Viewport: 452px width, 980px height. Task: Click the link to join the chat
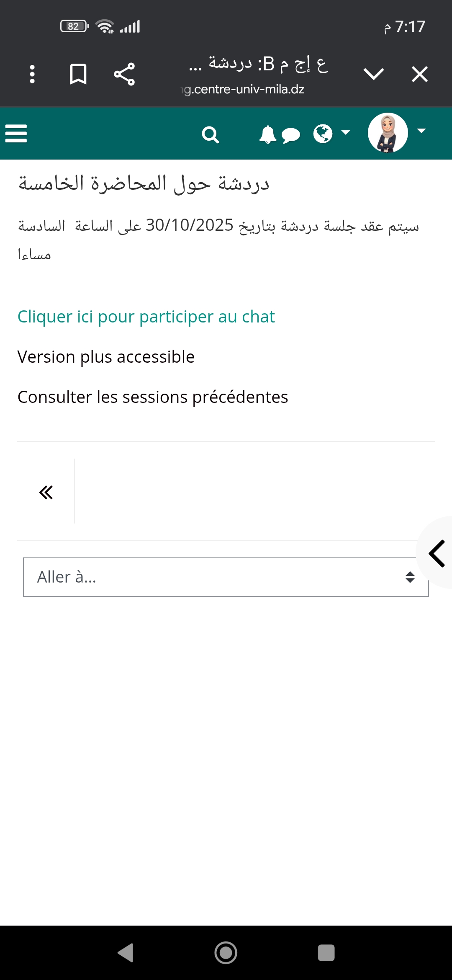coord(146,317)
